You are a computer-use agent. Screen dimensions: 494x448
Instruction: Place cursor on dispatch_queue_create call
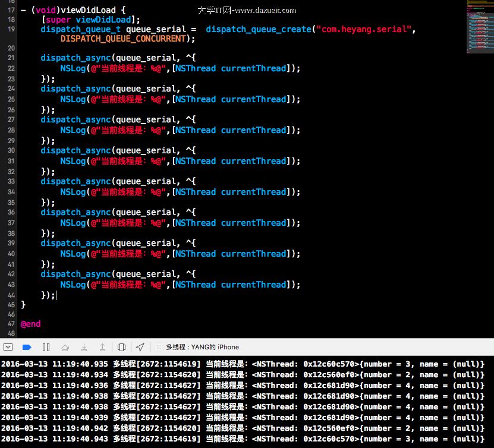[259, 29]
